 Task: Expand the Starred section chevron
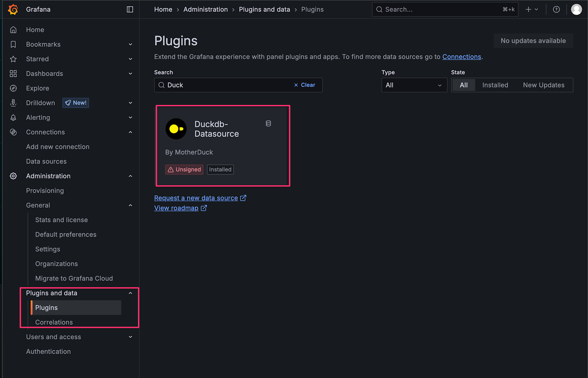130,59
